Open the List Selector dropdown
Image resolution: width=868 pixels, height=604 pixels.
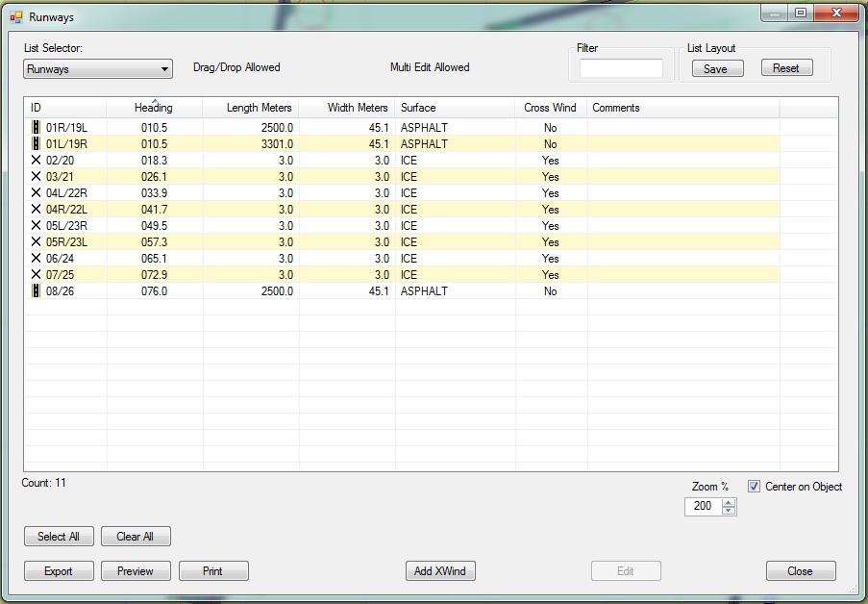tap(98, 68)
